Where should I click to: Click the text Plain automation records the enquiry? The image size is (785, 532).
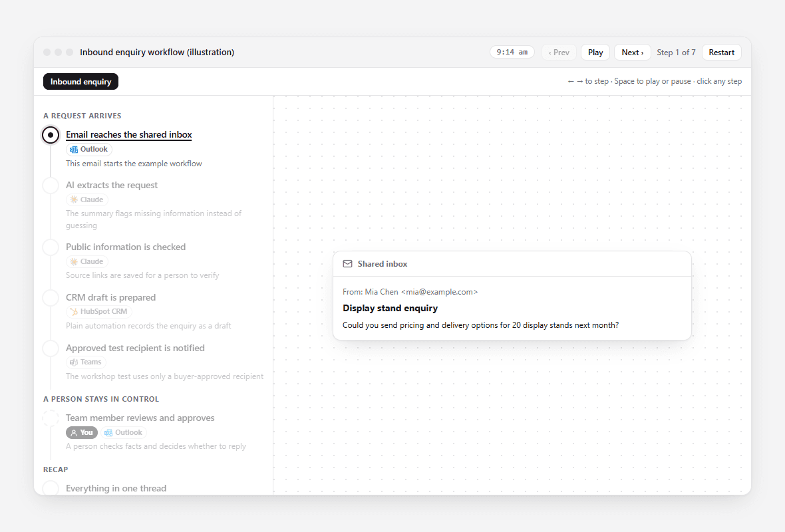(x=148, y=326)
